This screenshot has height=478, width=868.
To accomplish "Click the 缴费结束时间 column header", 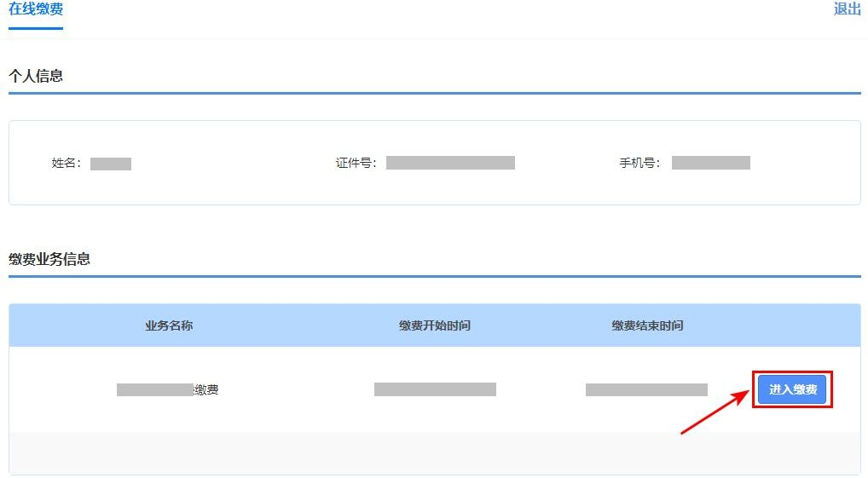I will tap(647, 325).
